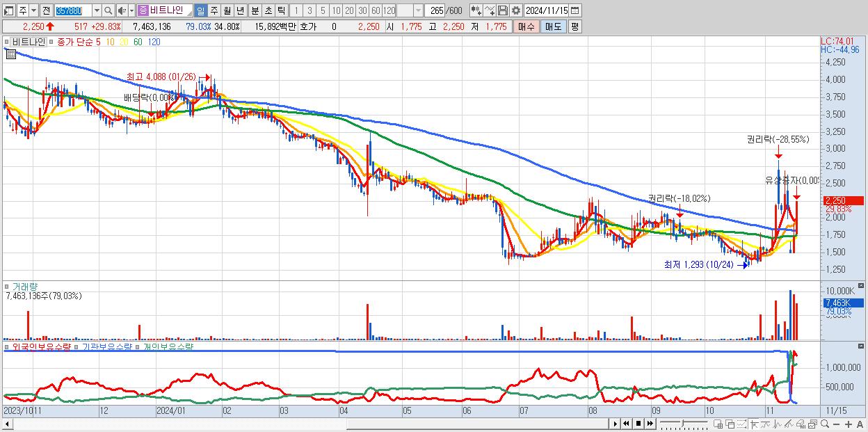Click the wave-line chart icon in bottom toolbar
The width and height of the screenshot is (868, 432).
click(x=765, y=424)
